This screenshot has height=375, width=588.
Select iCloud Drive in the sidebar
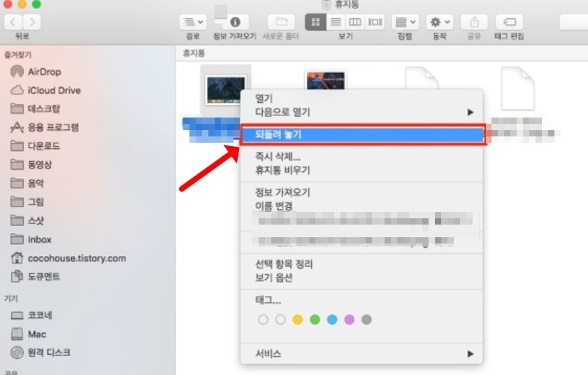(54, 90)
